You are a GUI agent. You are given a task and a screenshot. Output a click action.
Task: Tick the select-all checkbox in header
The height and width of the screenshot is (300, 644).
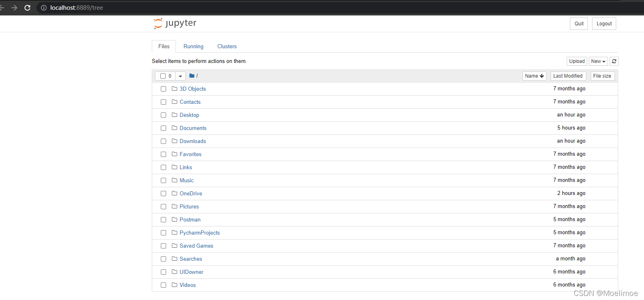[x=163, y=76]
